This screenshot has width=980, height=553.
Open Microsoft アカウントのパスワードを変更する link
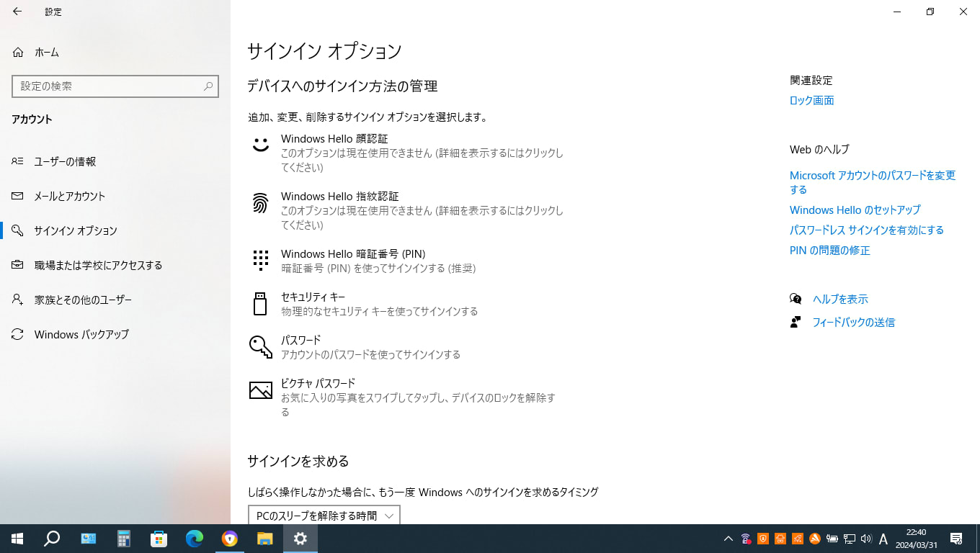pos(873,182)
